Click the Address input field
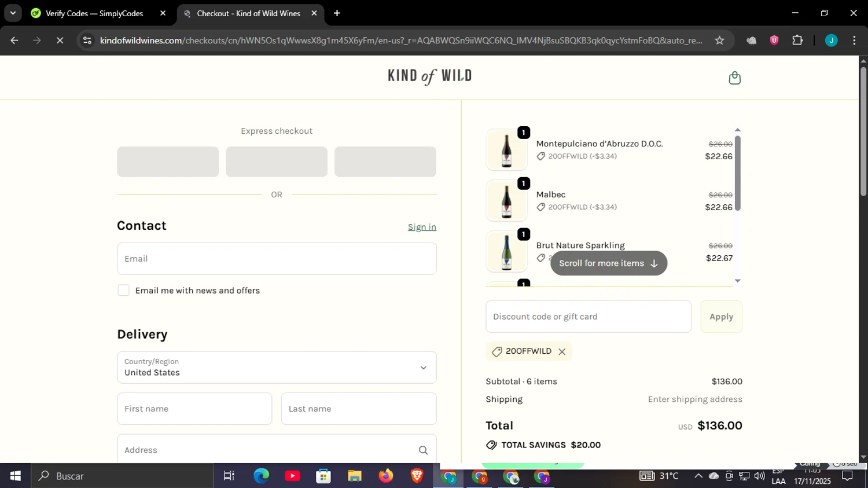Screen dimensions: 868x488 click(277, 450)
